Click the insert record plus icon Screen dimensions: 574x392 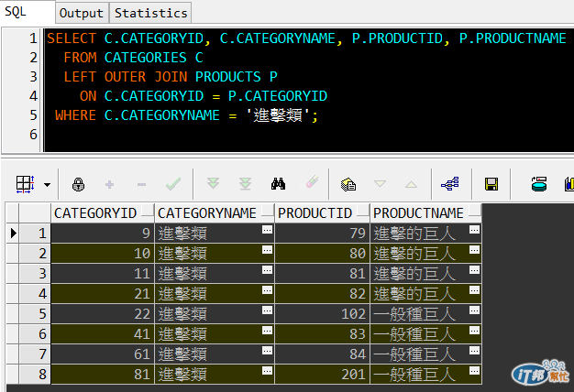pos(109,184)
